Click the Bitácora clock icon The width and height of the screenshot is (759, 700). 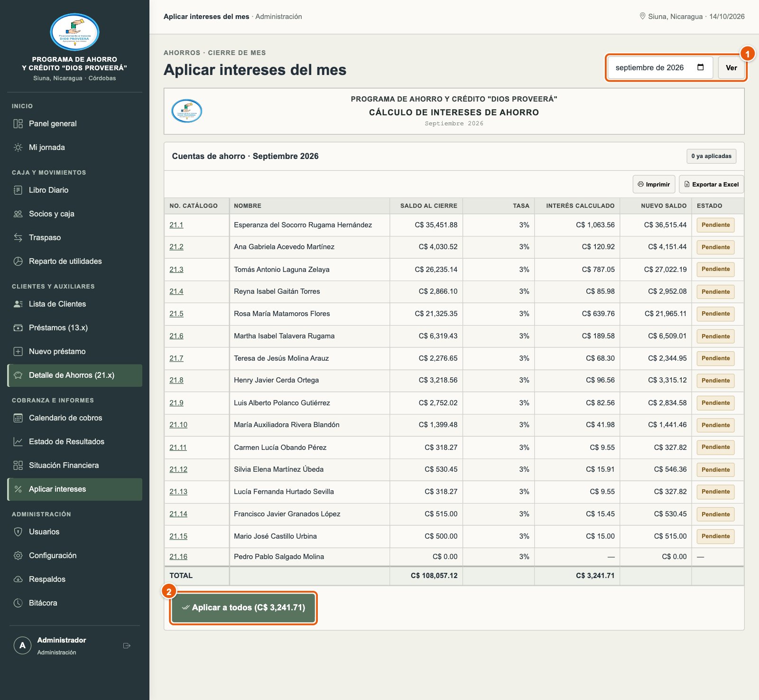18,603
